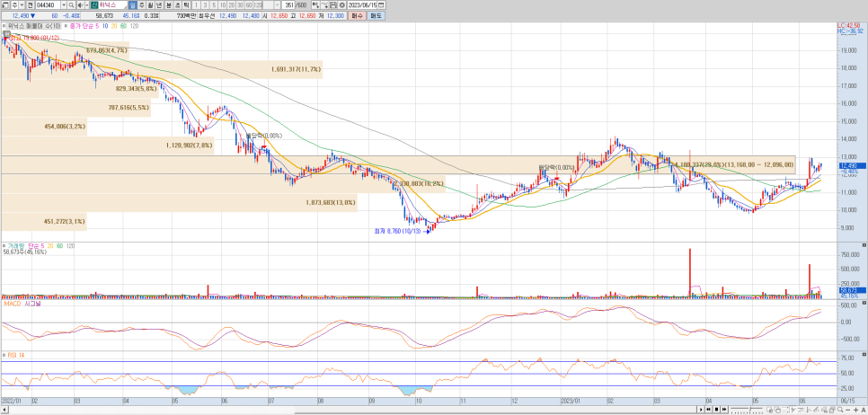868x415 pixels.
Task: Click the indicator icon left of the save icon
Action: [x=324, y=5]
